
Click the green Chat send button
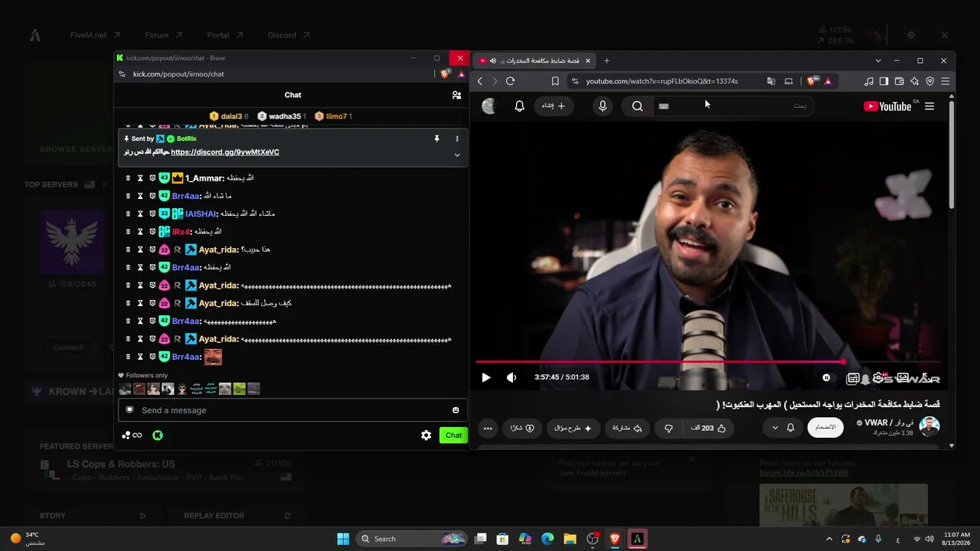tap(453, 435)
